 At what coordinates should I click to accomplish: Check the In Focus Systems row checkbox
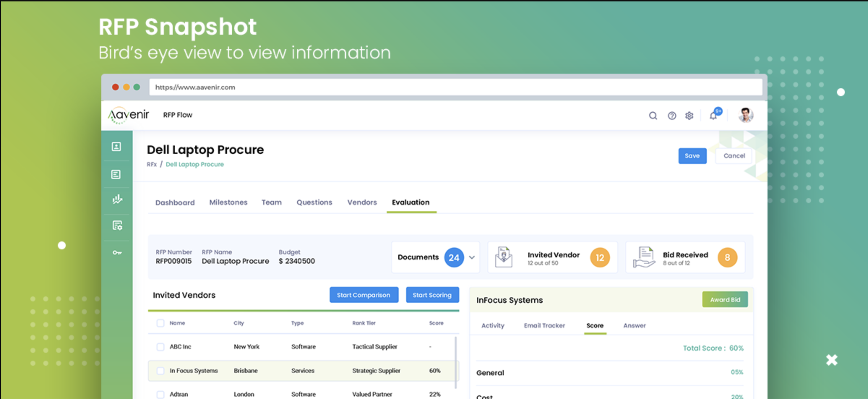coord(160,370)
